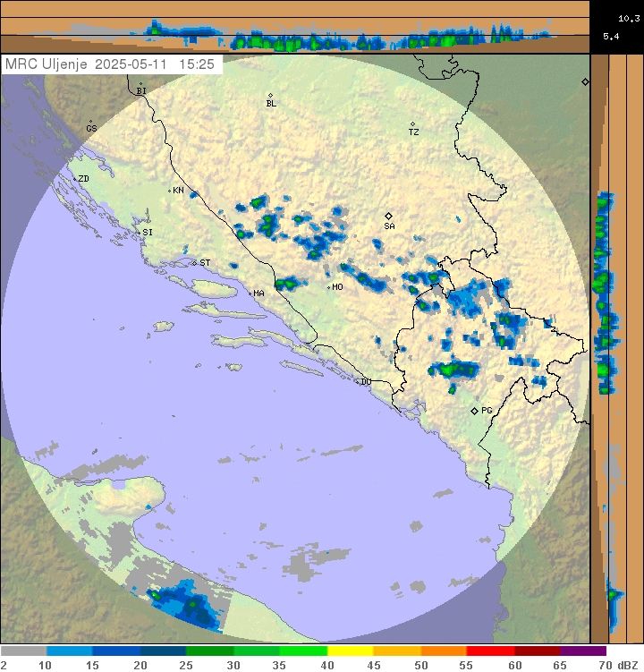Click the MA city label

coord(258,293)
